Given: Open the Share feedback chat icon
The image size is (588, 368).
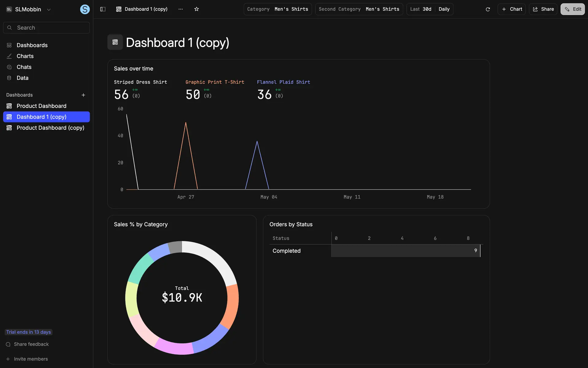Looking at the screenshot, I should 8,344.
